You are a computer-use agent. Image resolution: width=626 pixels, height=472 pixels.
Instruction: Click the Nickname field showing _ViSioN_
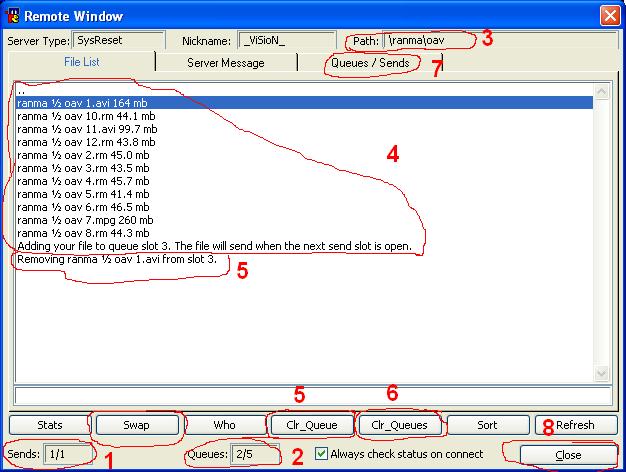coord(287,40)
